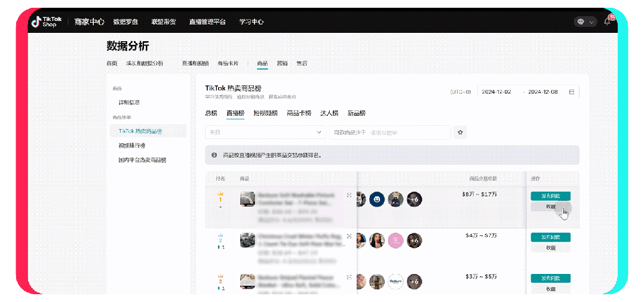Click the Bedsure creator avatar in row 3
The width and height of the screenshot is (644, 302).
(x=395, y=282)
